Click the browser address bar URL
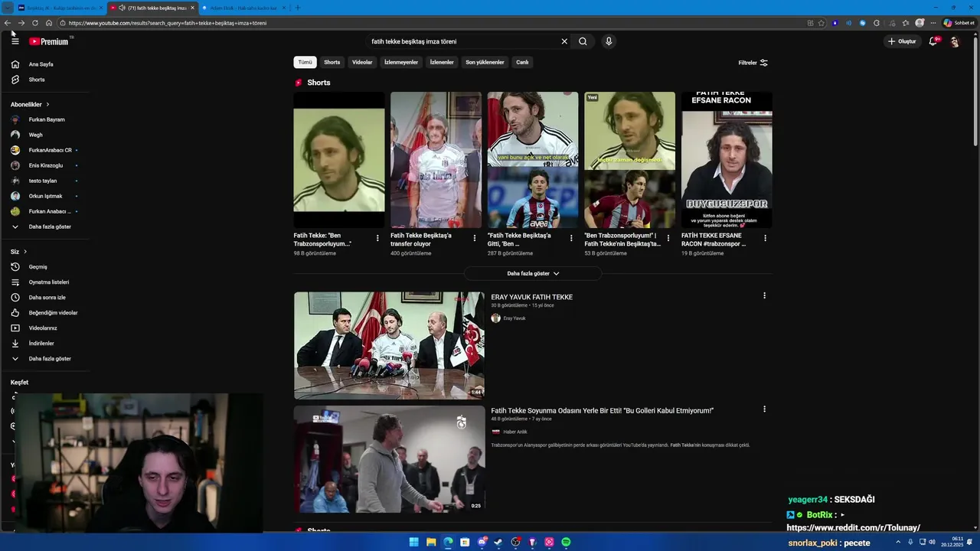 [x=168, y=23]
